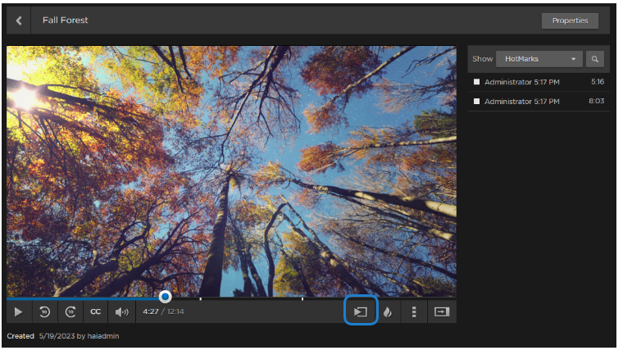632x364 pixels.
Task: Jump to the 8:03 HotMark timestamp
Action: coord(597,102)
